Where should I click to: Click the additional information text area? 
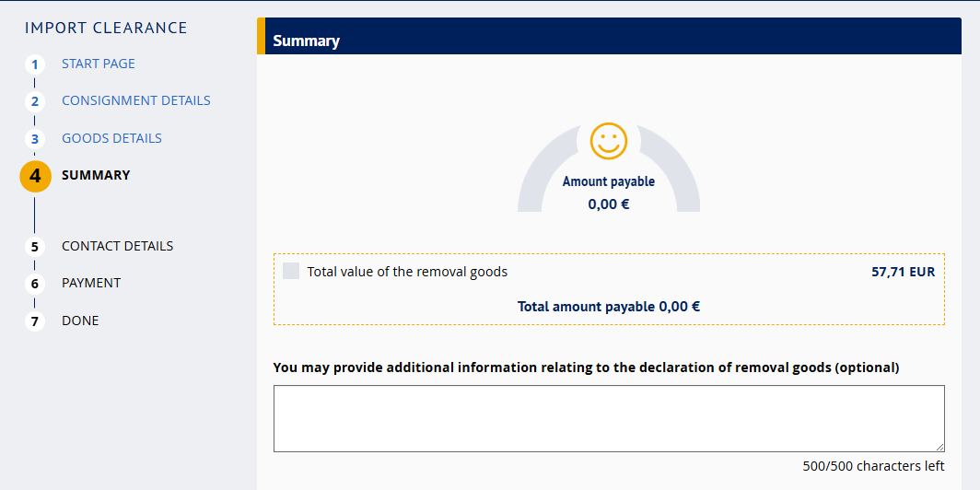(608, 418)
